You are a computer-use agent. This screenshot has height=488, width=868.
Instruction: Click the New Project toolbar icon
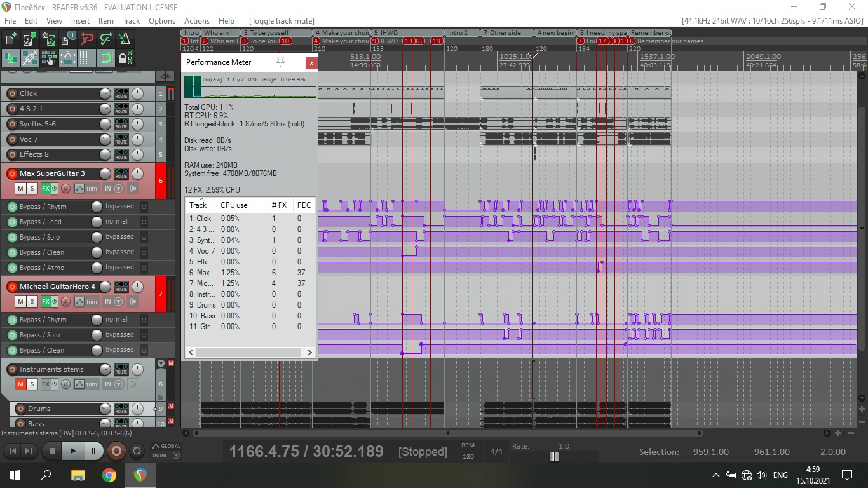pyautogui.click(x=10, y=39)
